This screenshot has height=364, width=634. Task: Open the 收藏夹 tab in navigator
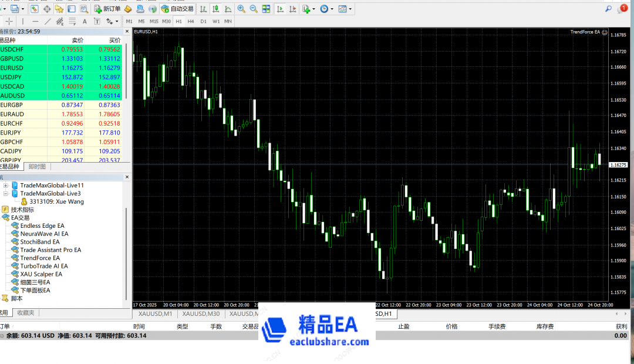click(25, 313)
